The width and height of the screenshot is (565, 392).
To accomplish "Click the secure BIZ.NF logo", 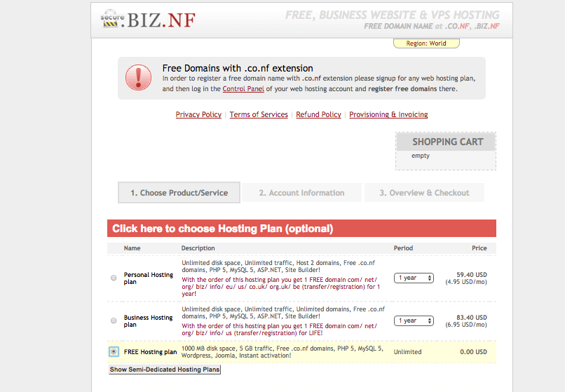I will point(148,20).
